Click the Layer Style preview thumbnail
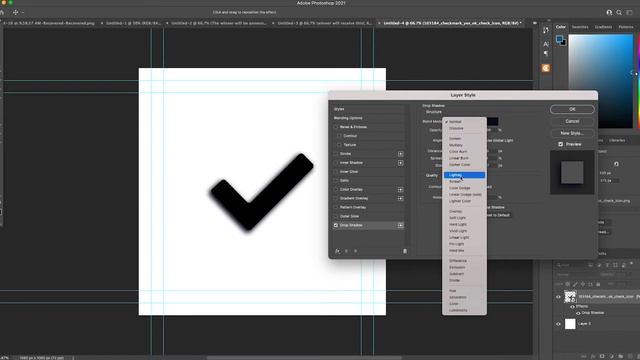The height and width of the screenshot is (360, 640). pos(572,172)
